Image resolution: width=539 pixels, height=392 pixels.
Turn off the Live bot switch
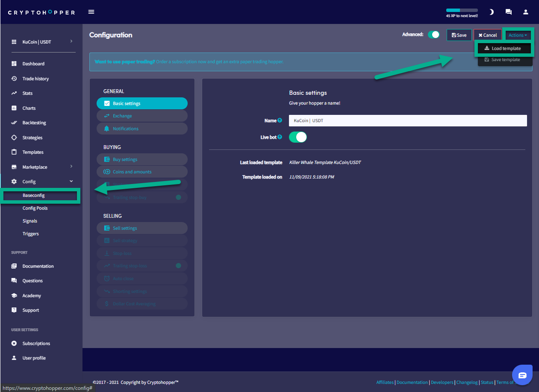[298, 137]
